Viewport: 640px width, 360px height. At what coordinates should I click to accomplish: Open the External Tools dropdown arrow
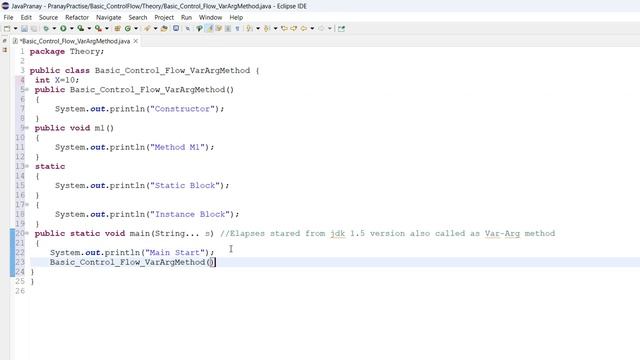107,29
